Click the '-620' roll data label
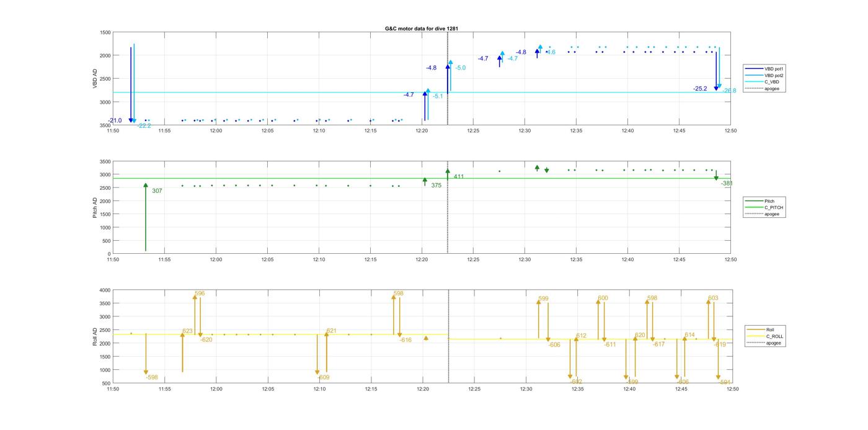 tap(206, 339)
